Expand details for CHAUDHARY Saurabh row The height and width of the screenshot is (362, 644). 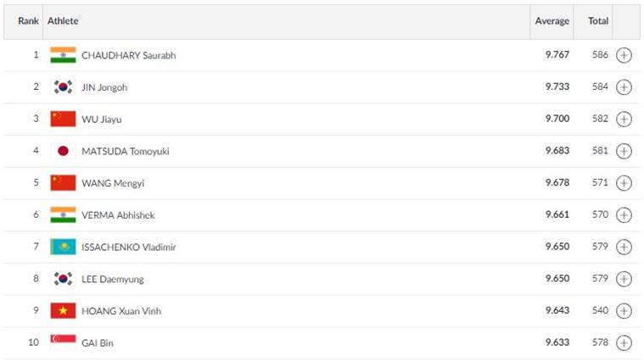[x=624, y=55]
